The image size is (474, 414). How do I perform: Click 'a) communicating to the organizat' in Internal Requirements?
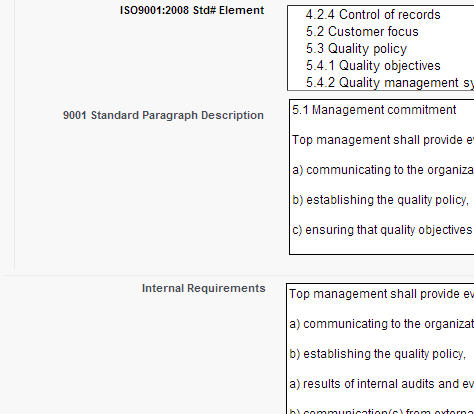pos(381,324)
